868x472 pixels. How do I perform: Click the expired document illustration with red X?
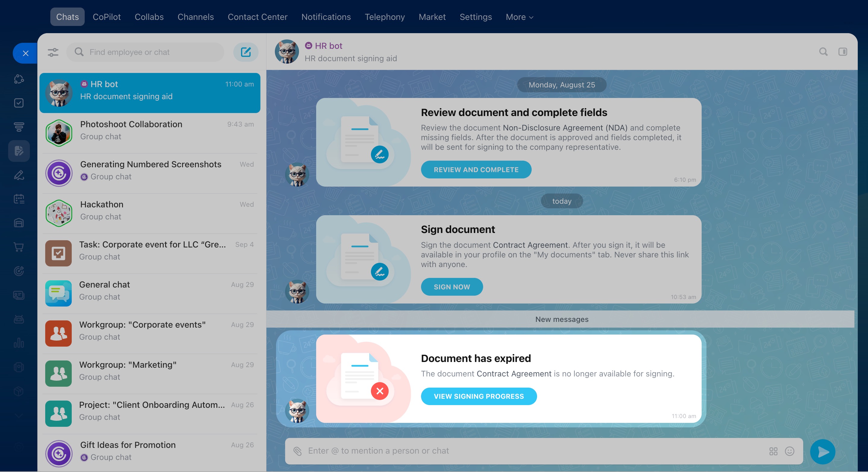[363, 379]
